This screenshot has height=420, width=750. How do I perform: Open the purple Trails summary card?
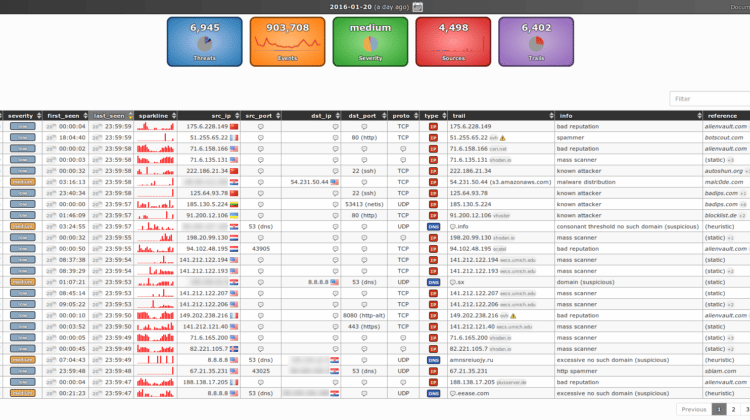(536, 42)
